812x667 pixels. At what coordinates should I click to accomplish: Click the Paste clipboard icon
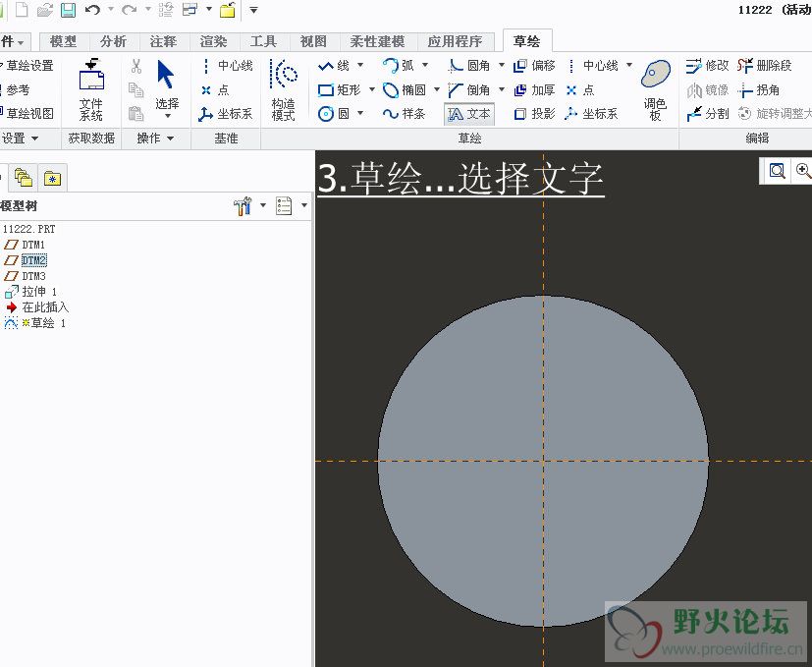click(x=136, y=113)
